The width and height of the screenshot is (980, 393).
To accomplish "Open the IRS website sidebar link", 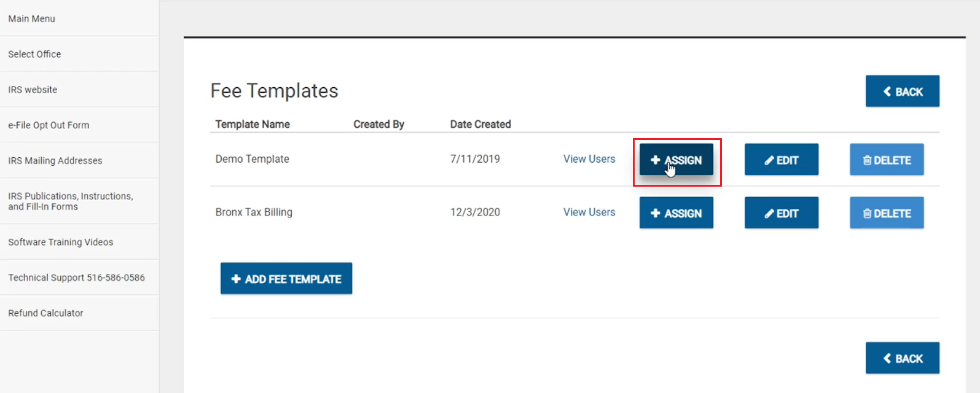I will (33, 90).
